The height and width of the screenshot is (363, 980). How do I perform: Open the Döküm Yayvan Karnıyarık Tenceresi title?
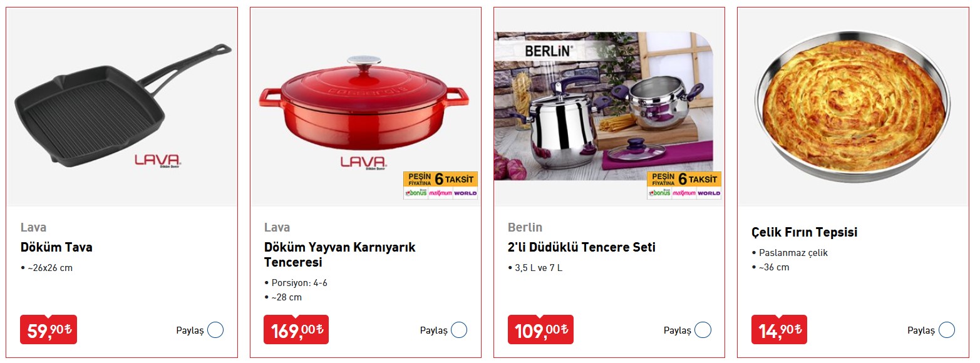(340, 255)
